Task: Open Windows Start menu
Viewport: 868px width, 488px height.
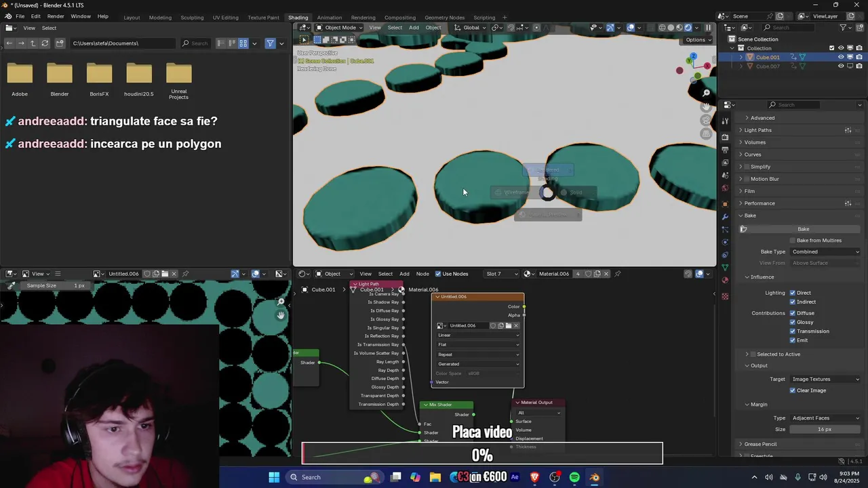Action: [274, 477]
